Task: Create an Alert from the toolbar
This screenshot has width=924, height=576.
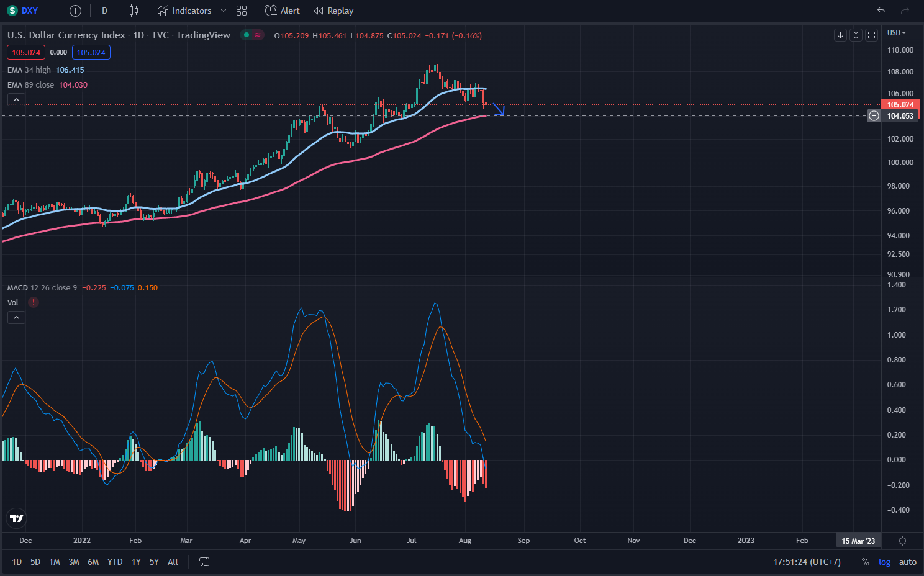Action: (282, 11)
